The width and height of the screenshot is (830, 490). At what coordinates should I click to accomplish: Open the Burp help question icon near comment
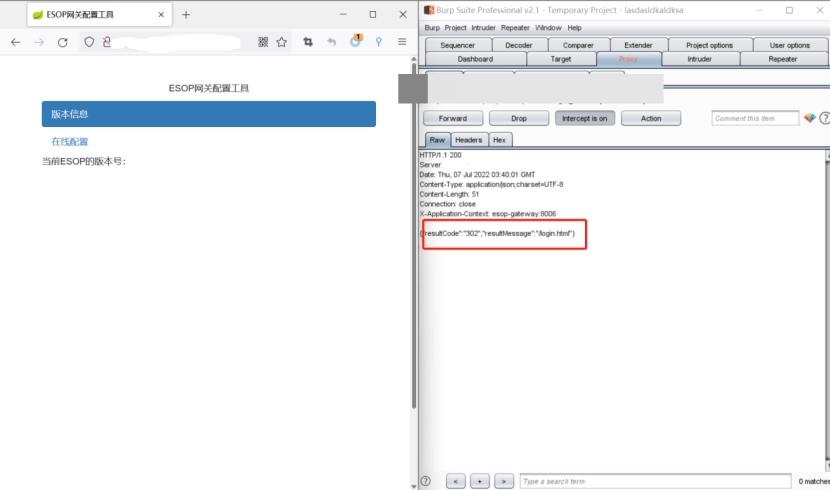pos(824,118)
